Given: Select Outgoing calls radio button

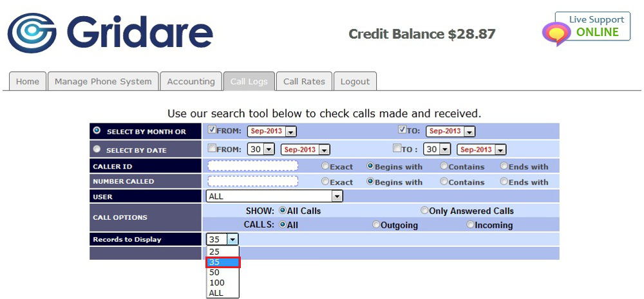Looking at the screenshot, I should coord(376,225).
